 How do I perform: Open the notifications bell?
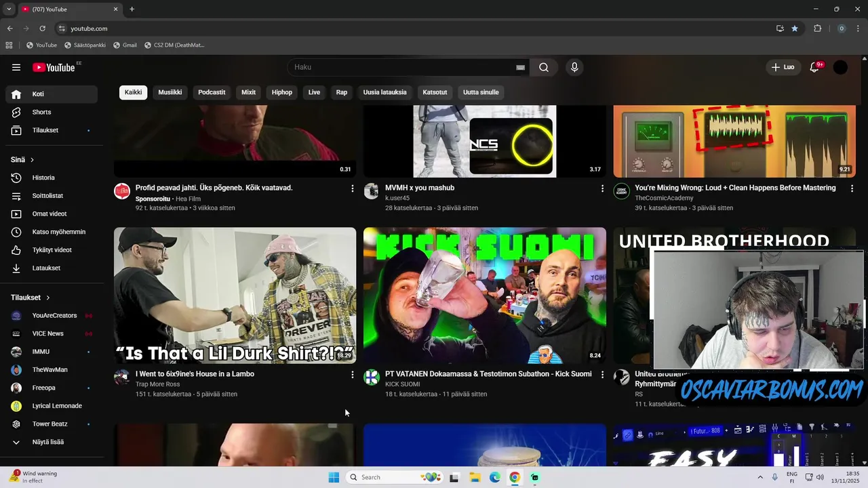pos(815,67)
